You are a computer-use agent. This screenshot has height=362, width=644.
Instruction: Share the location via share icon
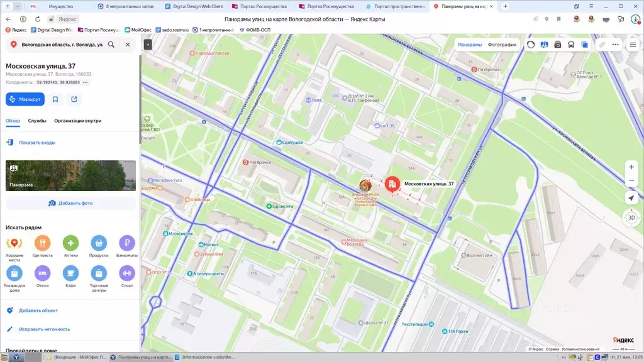pyautogui.click(x=74, y=99)
